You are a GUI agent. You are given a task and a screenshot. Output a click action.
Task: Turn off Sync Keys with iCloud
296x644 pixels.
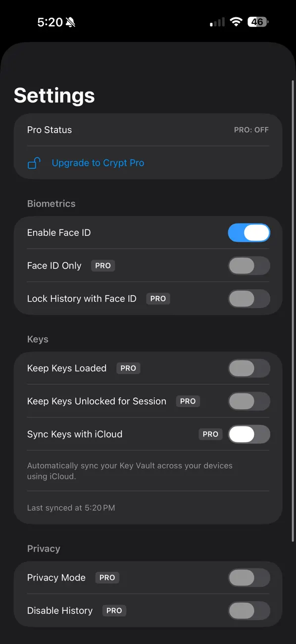(x=249, y=434)
